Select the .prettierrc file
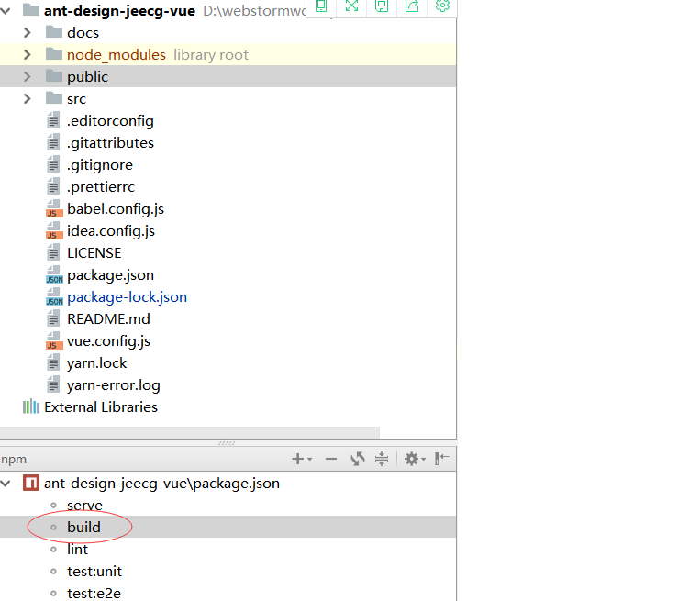Image resolution: width=700 pixels, height=601 pixels. (101, 187)
